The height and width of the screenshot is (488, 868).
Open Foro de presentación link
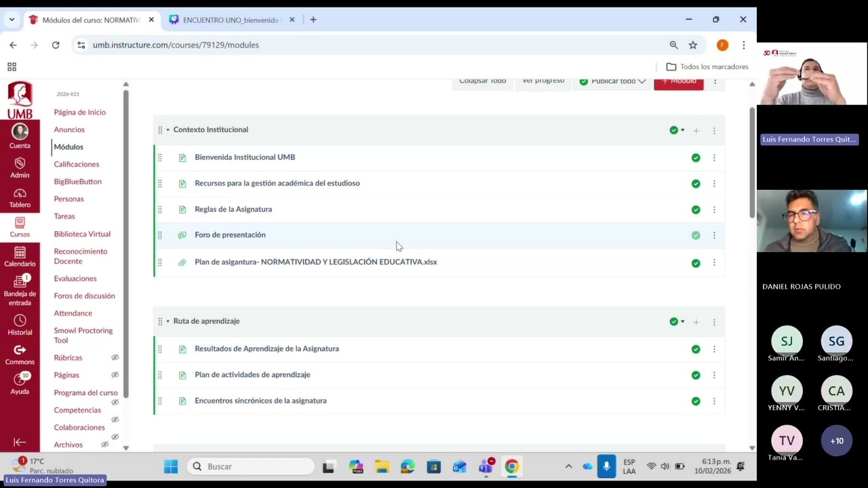[x=230, y=235]
